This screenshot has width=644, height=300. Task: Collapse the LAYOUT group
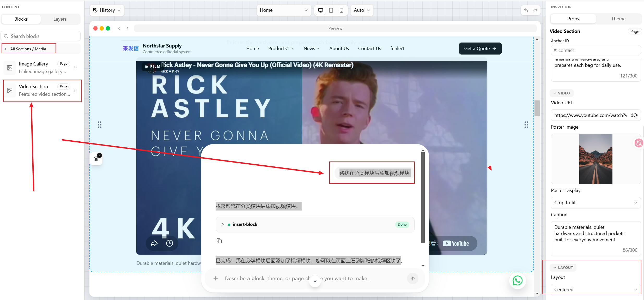click(563, 268)
